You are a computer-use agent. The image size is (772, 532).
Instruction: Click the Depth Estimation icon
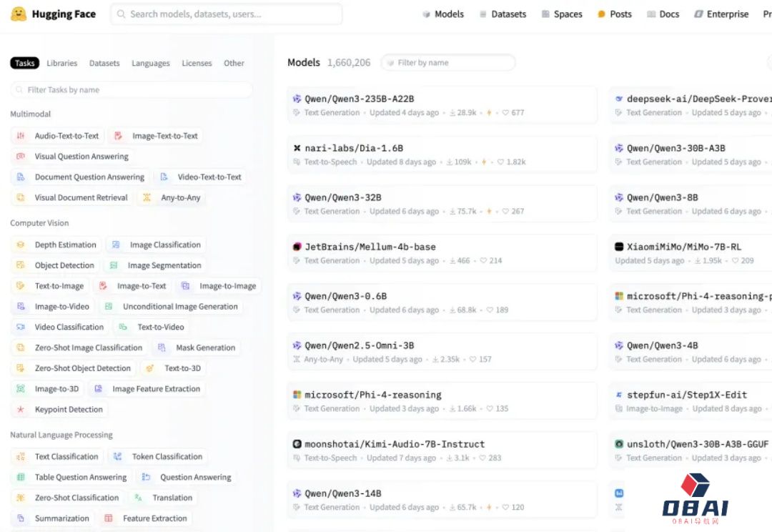point(20,245)
